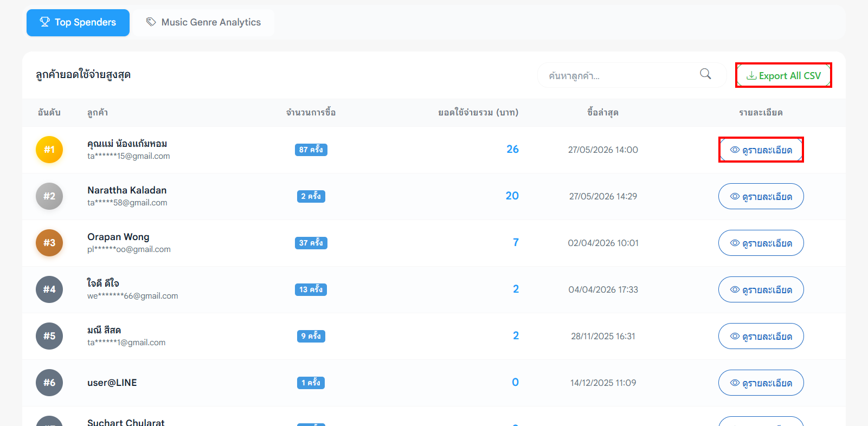Click the 9 ครั้ง purchase count badge
Screen dimensions: 868x426
[x=311, y=336]
